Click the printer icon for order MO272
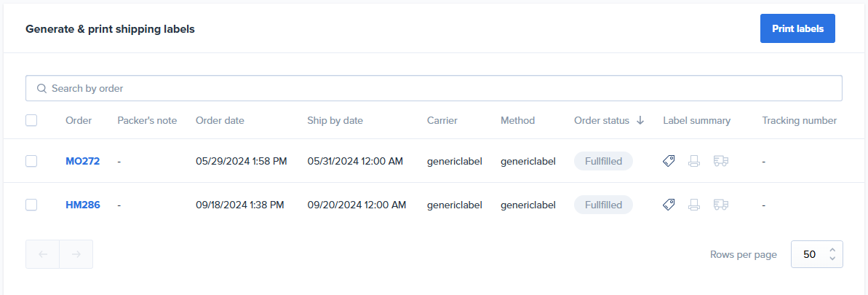This screenshot has width=868, height=295. click(x=694, y=161)
